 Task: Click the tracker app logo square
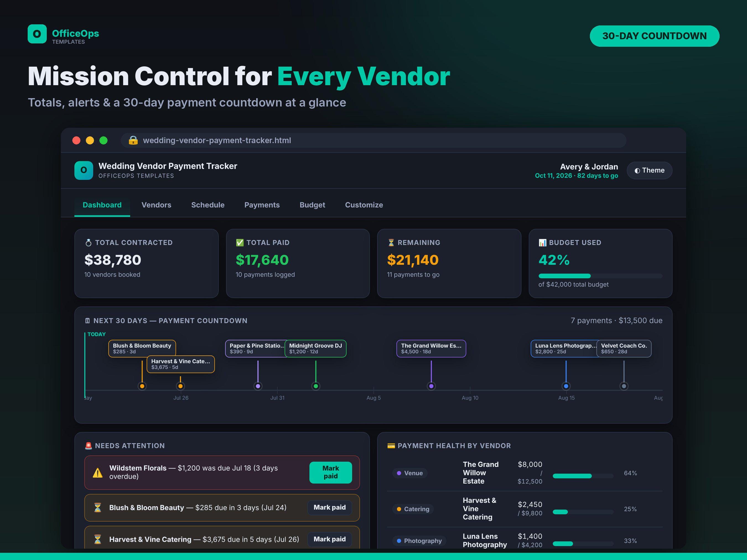click(x=84, y=170)
